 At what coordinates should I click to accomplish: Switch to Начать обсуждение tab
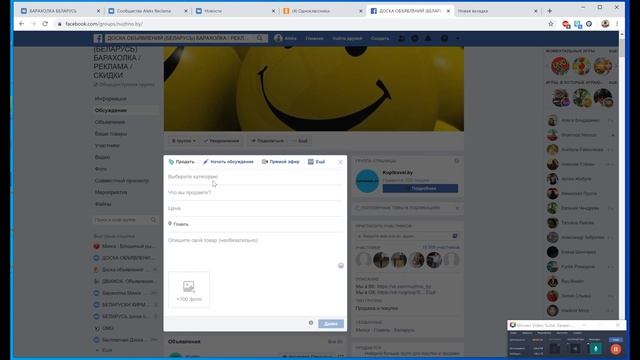pos(229,162)
